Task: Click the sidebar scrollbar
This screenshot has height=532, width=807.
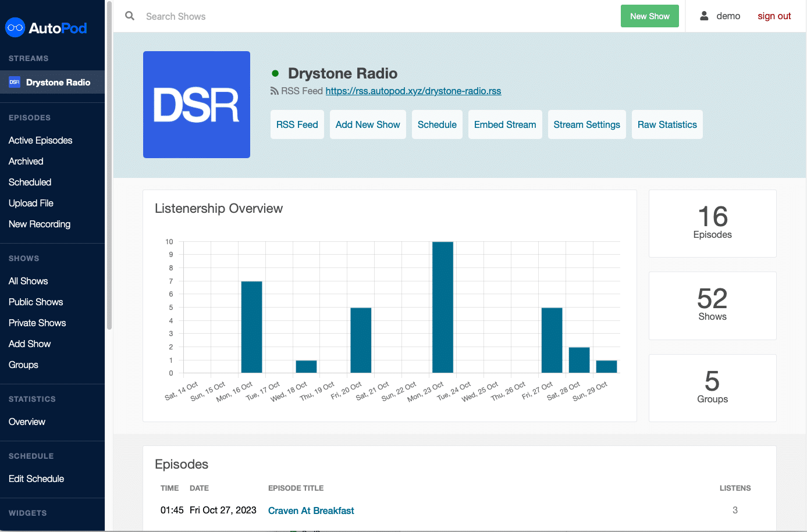Action: point(109,166)
